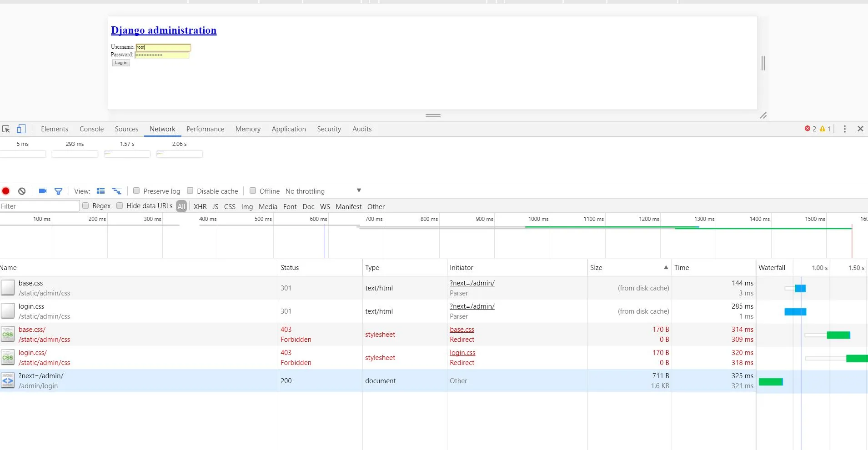Click the viewport right-edge resize handle
Screen dimensions: 868x450
[x=763, y=63]
